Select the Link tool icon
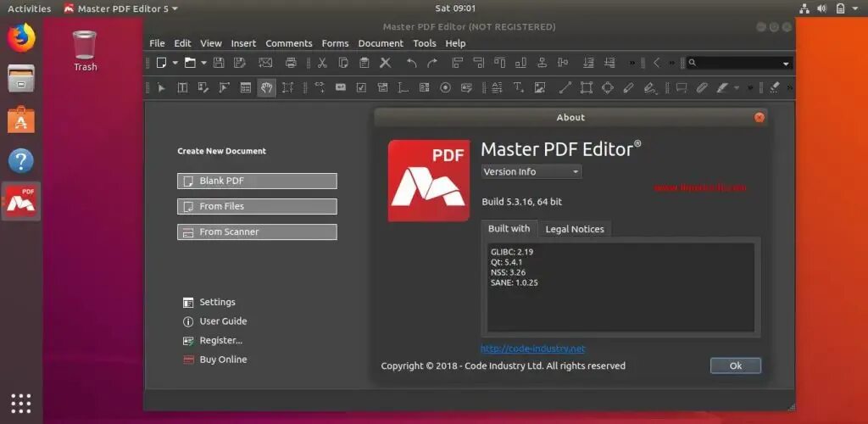Viewport: 868px width, 424px height. point(320,87)
